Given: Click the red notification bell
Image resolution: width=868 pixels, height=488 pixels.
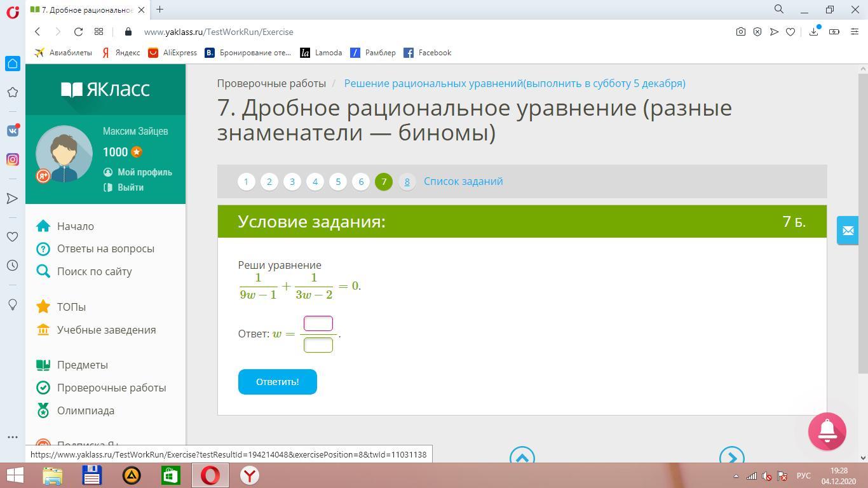Looking at the screenshot, I should (x=827, y=431).
